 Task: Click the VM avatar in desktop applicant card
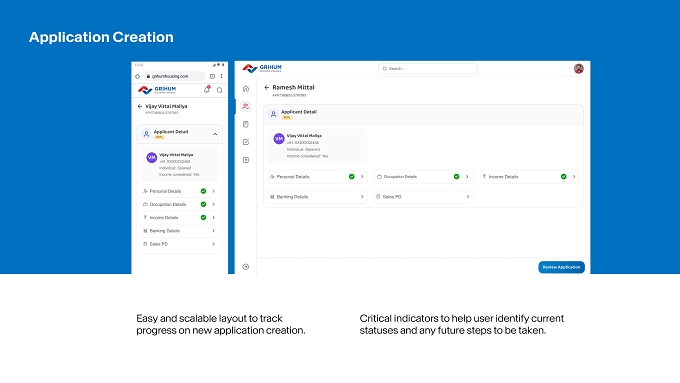coord(279,139)
